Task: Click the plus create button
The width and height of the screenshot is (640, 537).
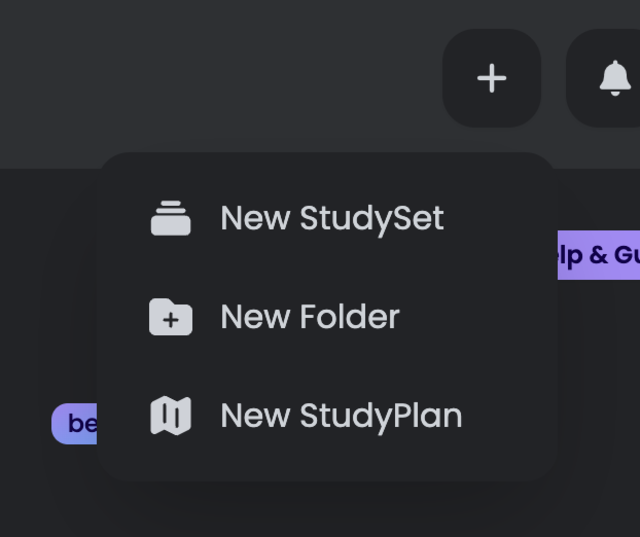Action: pos(491,78)
